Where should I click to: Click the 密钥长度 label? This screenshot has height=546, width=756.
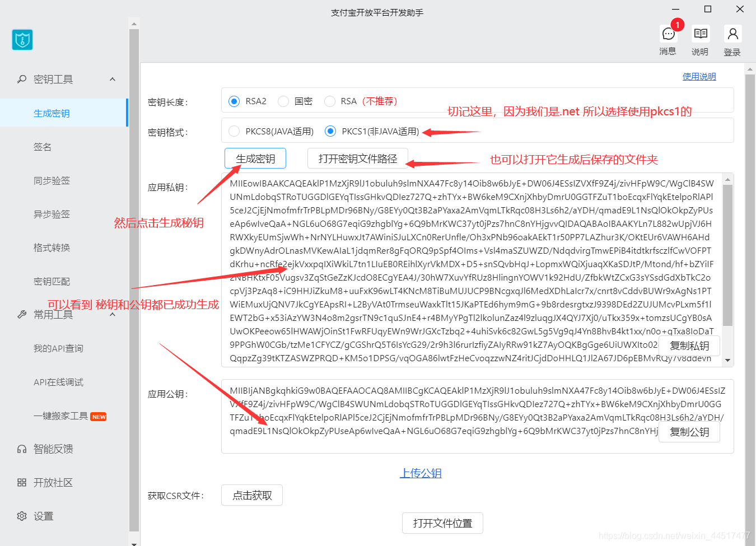[x=168, y=102]
